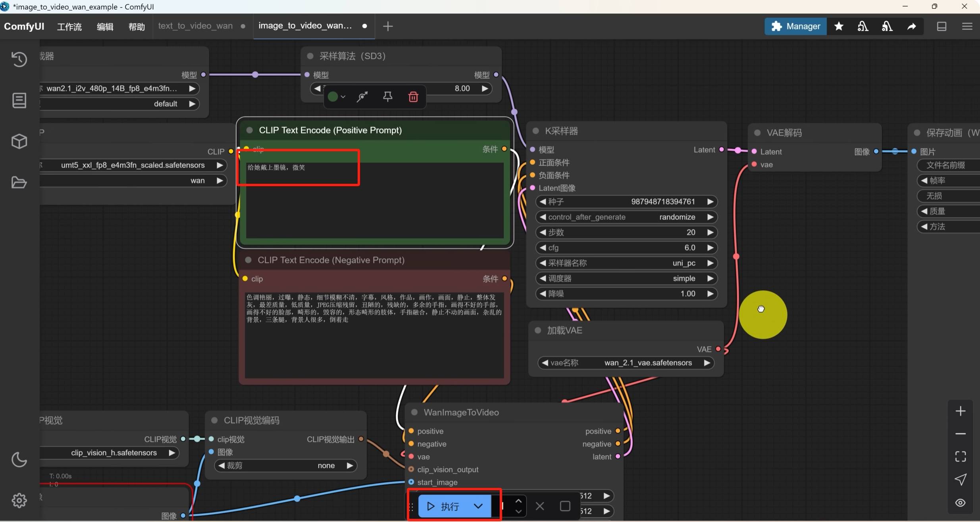The height and width of the screenshot is (522, 980).
Task: Collapse the K采样器 node via its dot
Action: (535, 131)
